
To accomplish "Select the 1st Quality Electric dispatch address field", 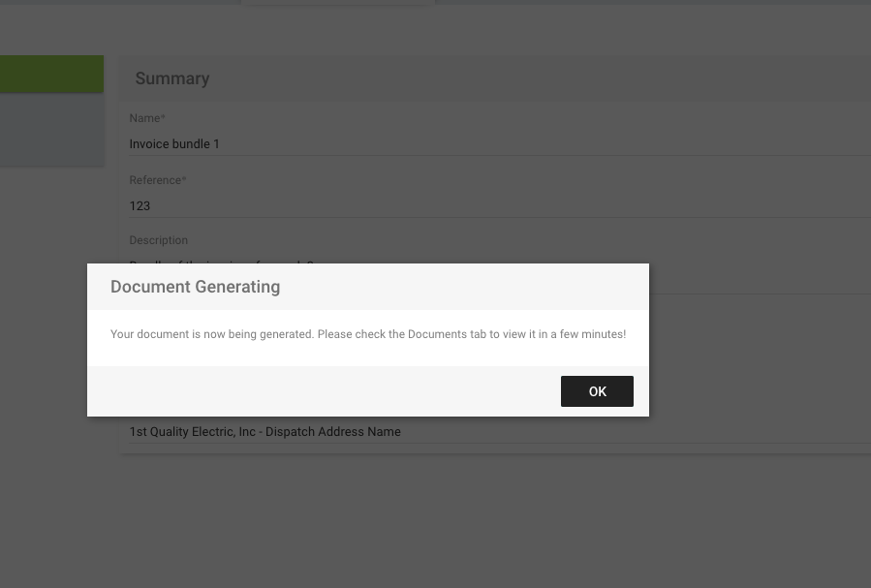I will 484,432.
